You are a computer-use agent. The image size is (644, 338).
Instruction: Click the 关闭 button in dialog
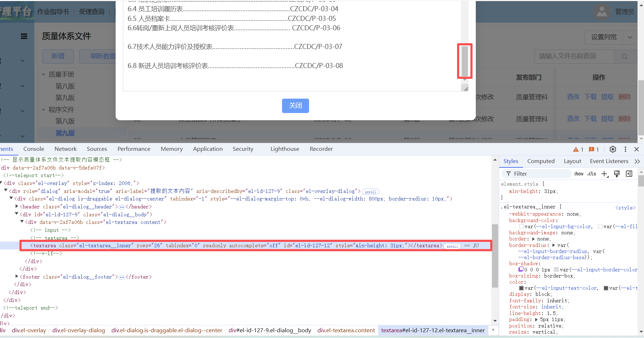click(295, 105)
